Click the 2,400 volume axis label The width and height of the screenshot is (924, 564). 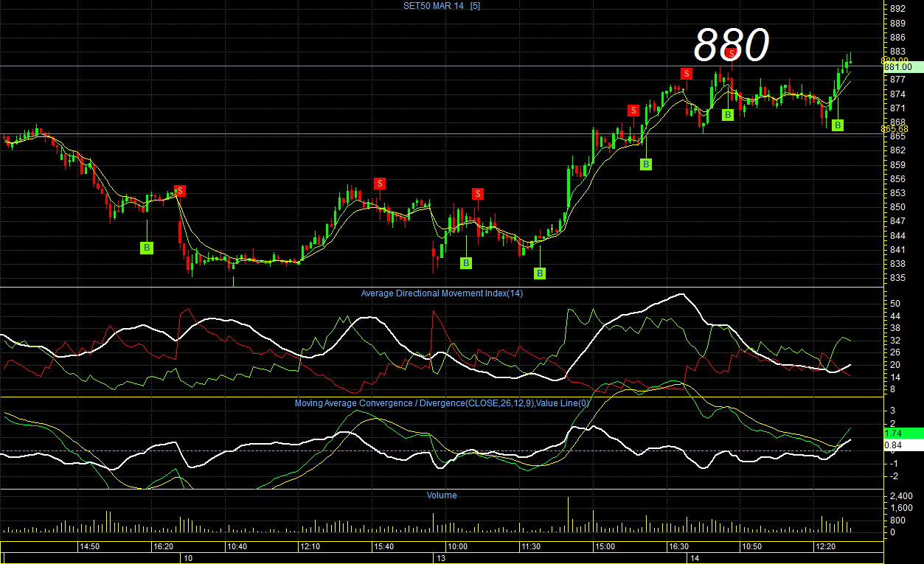tap(901, 496)
